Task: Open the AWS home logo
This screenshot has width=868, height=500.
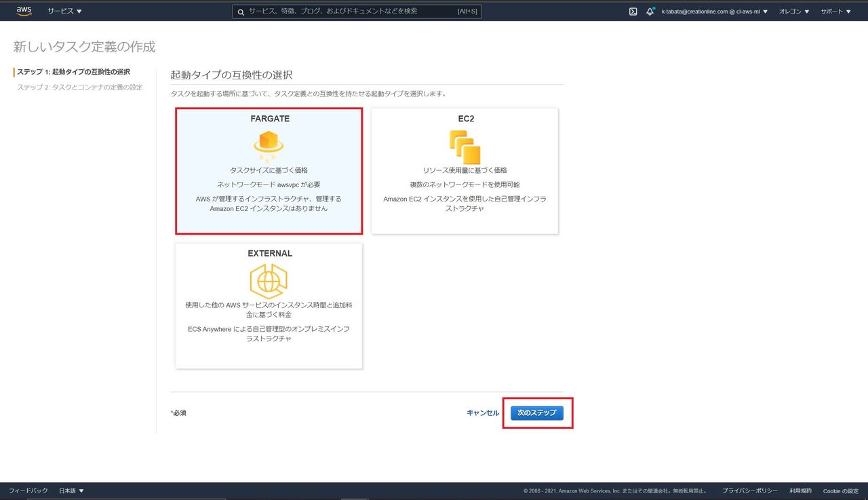Action: pos(24,11)
